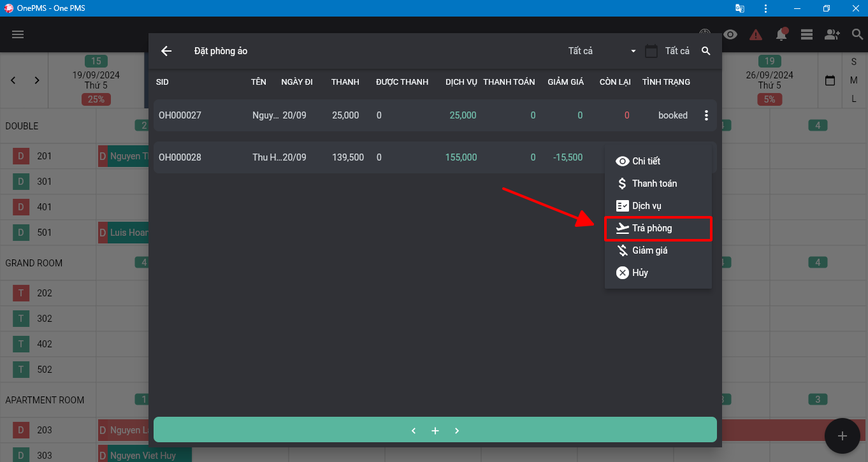868x462 pixels.
Task: Click the GIẢM GIÁ column header
Action: [x=566, y=82]
